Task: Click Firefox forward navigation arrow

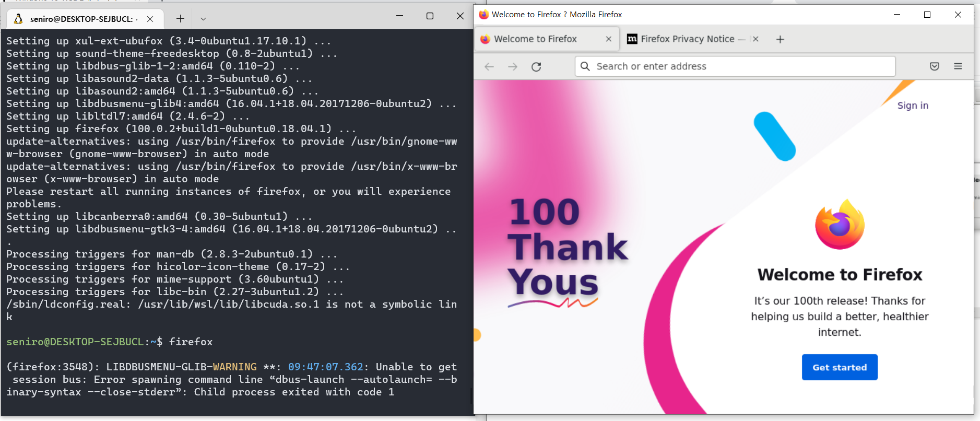Action: [x=513, y=66]
